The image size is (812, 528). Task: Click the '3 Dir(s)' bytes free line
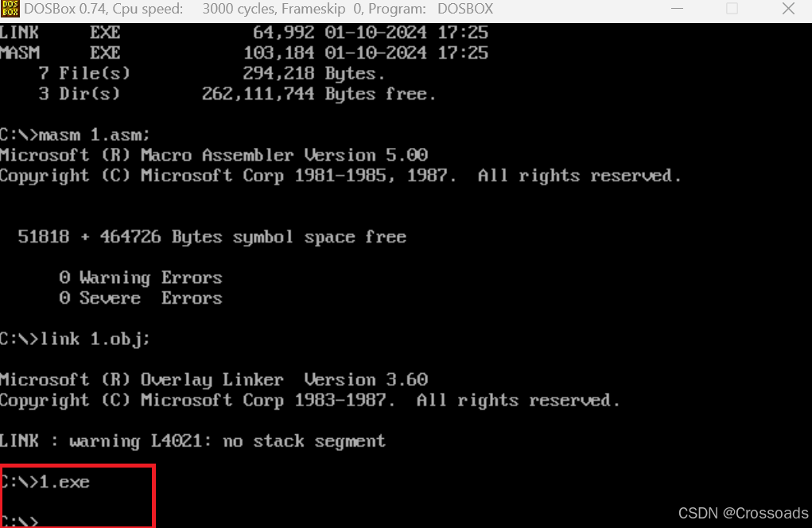237,94
